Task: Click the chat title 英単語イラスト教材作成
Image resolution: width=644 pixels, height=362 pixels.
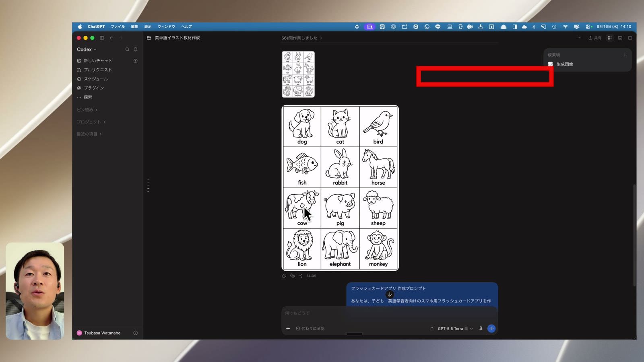Action: click(177, 38)
